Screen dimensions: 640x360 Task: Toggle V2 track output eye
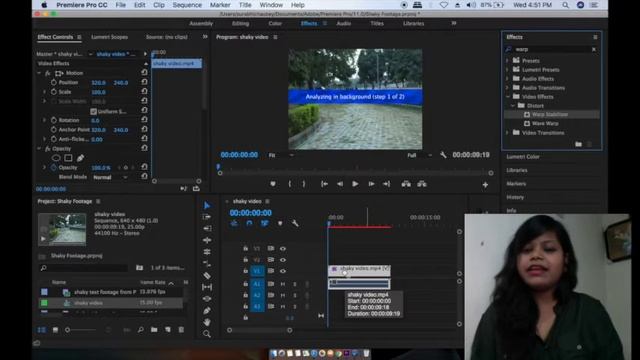(x=282, y=260)
